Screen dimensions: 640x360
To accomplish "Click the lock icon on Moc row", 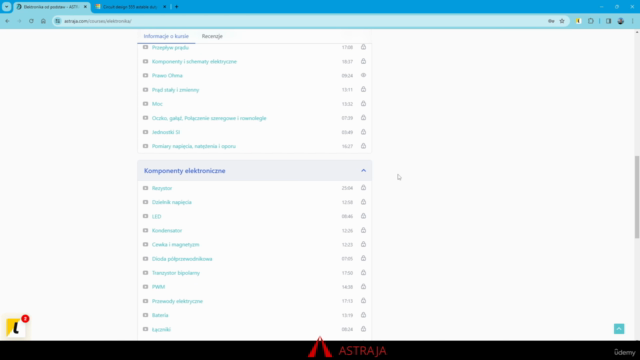I will pyautogui.click(x=363, y=104).
